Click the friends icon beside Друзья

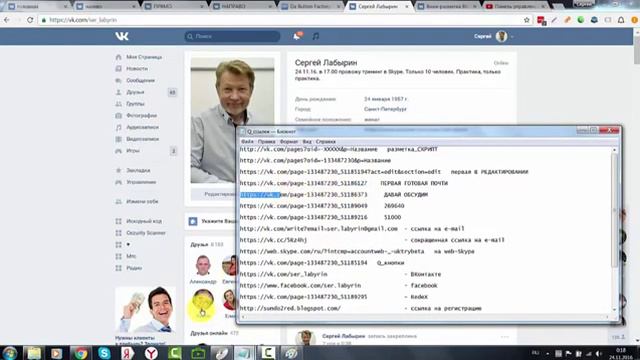[118, 92]
